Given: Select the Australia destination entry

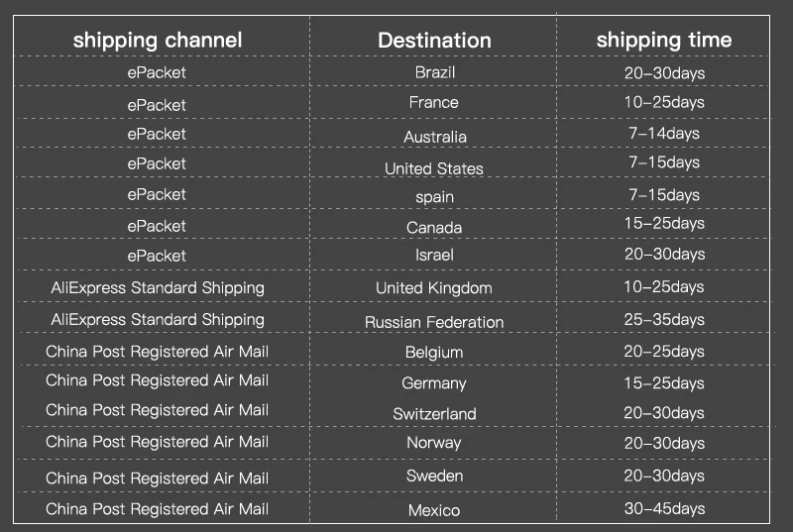Looking at the screenshot, I should [434, 137].
